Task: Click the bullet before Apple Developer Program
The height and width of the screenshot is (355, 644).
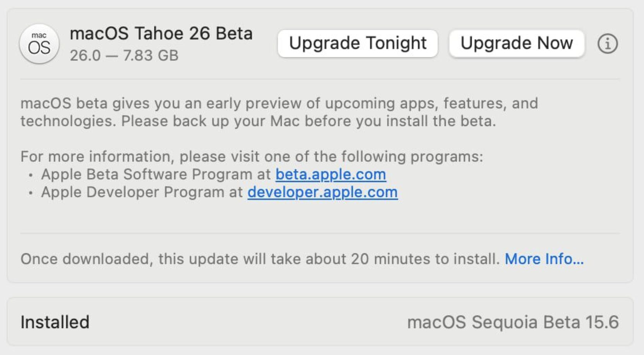Action: pos(30,193)
